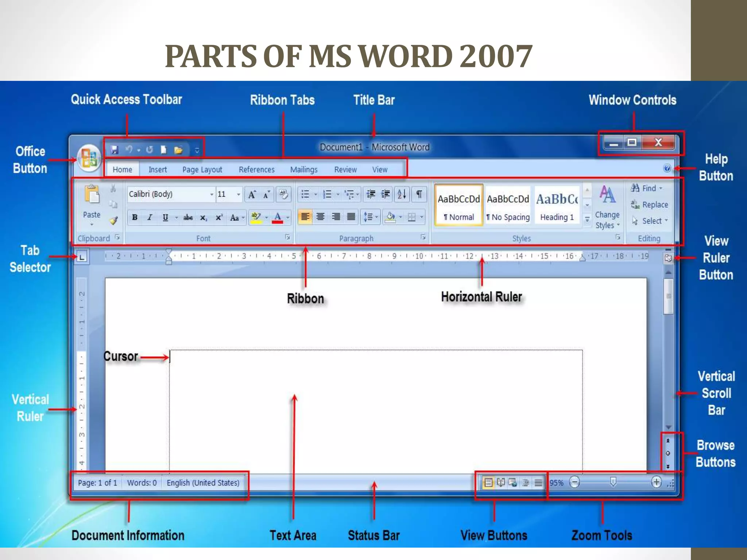Click the Clear Formatting icon

pos(283,194)
